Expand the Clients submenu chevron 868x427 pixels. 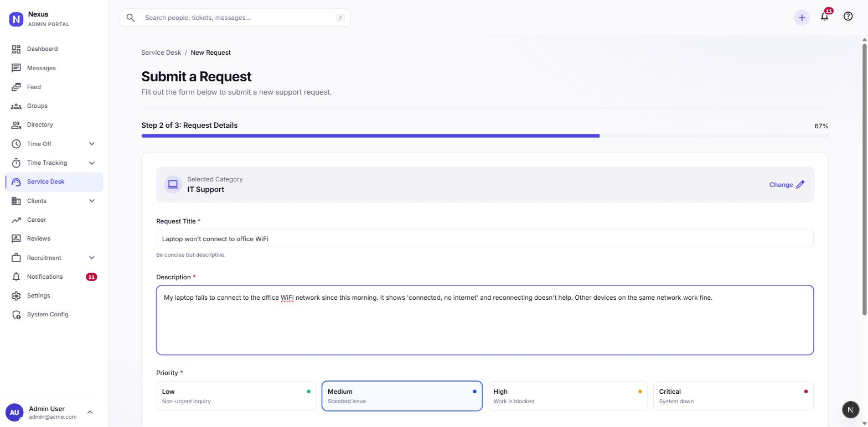pos(92,201)
